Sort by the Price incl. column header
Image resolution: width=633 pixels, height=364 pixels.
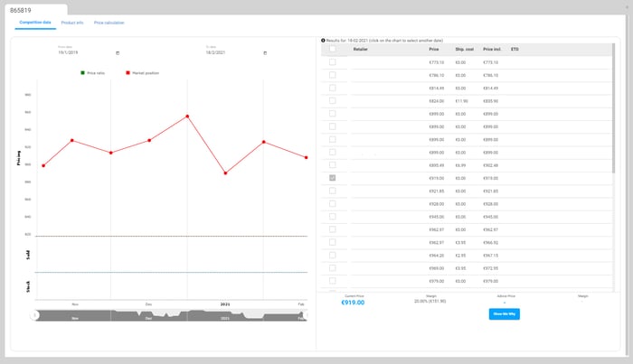pyautogui.click(x=492, y=49)
